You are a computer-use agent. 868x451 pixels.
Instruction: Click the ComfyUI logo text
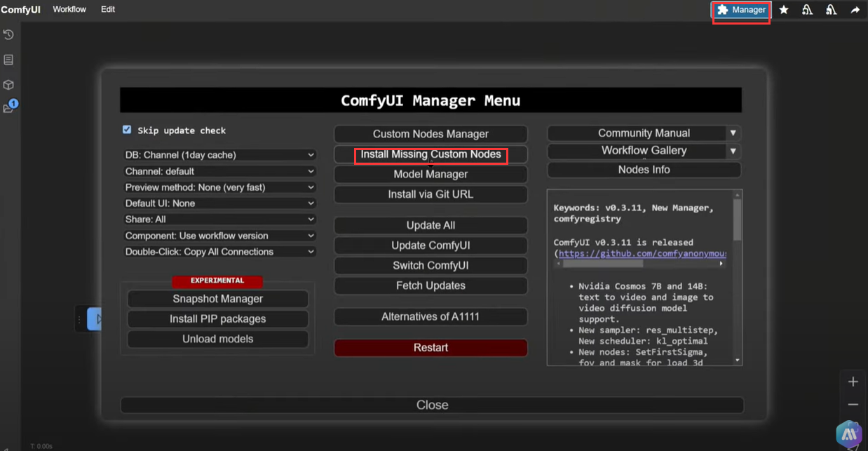click(x=21, y=10)
